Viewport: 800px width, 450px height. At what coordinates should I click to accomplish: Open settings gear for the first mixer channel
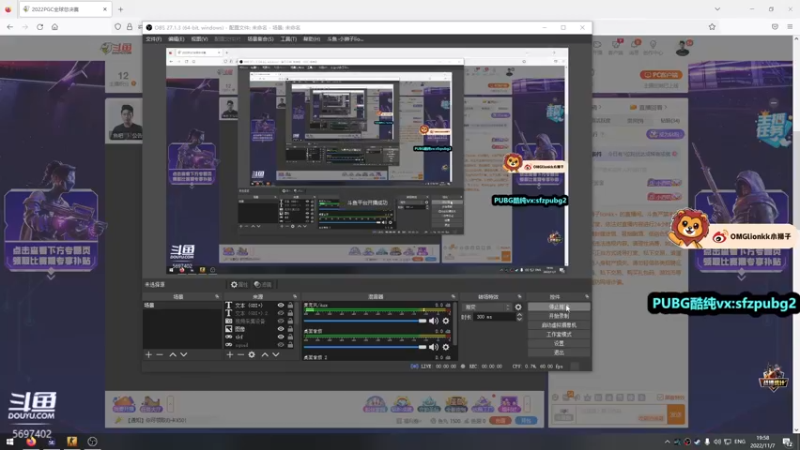pyautogui.click(x=446, y=321)
